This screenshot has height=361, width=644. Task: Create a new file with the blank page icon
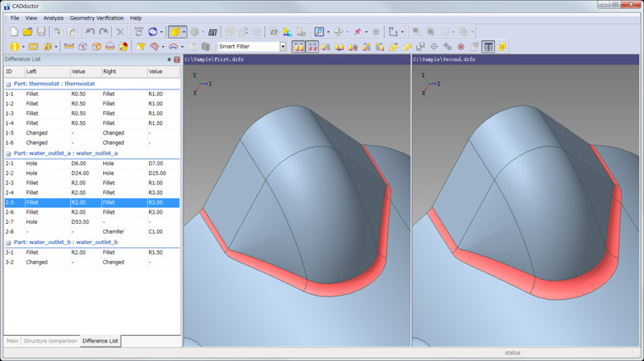[14, 31]
